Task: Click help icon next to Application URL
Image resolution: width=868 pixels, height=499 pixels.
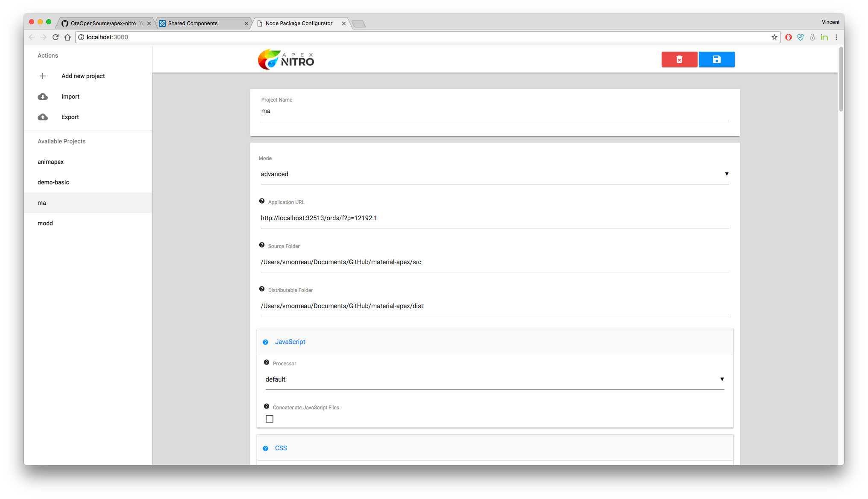Action: (262, 201)
